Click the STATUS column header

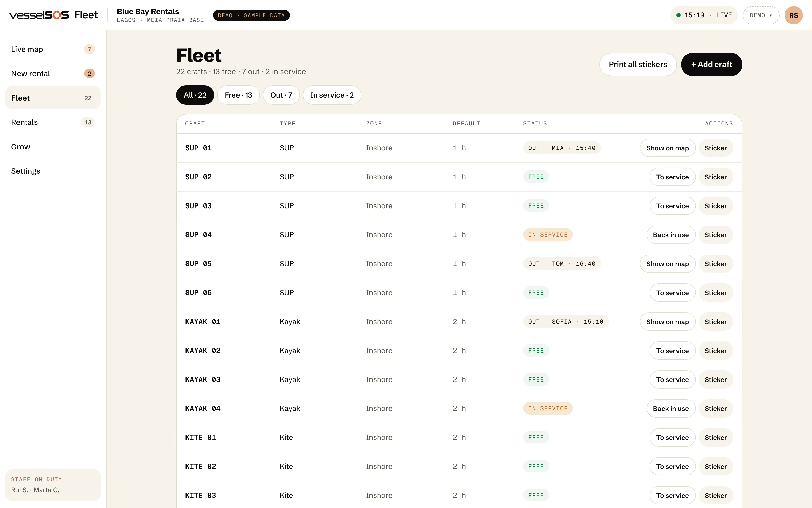[535, 124]
